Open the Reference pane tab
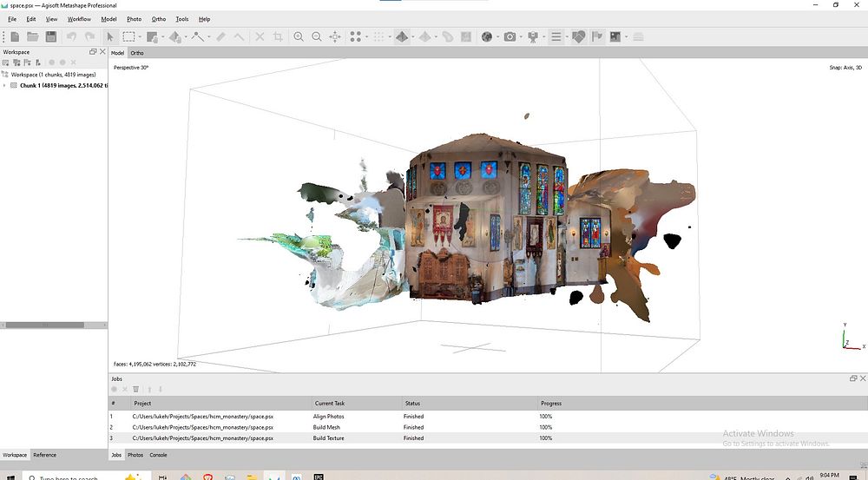This screenshot has height=480, width=868. (44, 455)
